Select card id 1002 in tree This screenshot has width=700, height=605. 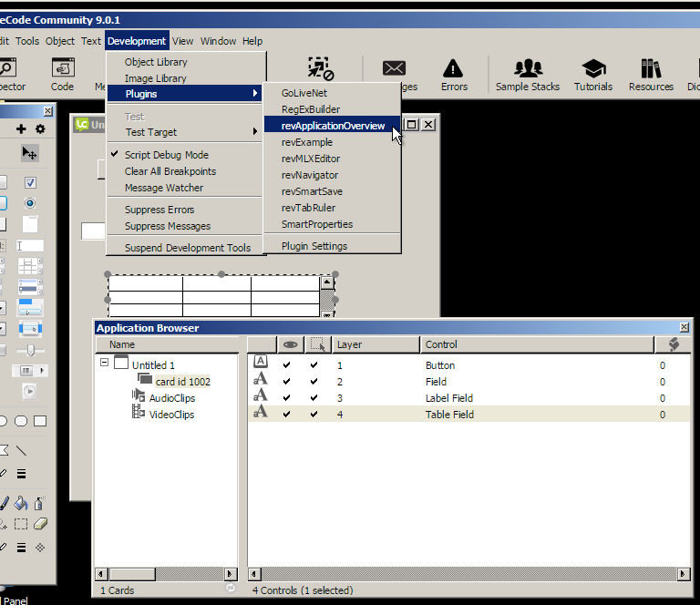pyautogui.click(x=182, y=382)
